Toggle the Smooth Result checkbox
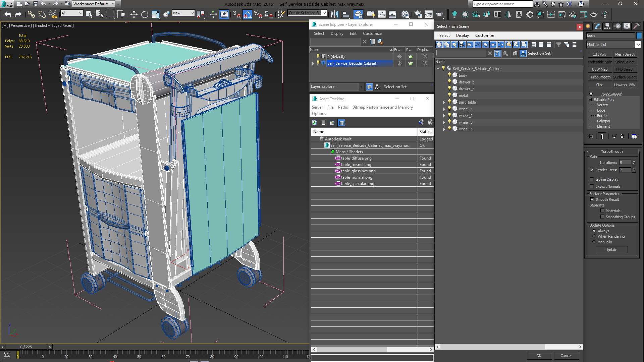Viewport: 644px width, 362px height. point(592,199)
